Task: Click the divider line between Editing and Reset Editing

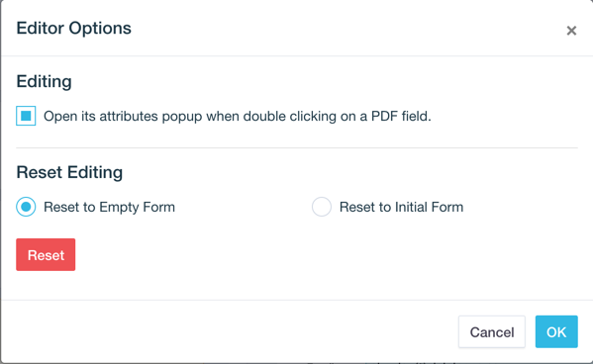Action: coord(297,147)
